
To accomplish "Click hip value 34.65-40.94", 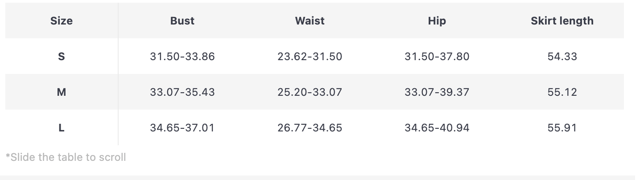I will 437,128.
